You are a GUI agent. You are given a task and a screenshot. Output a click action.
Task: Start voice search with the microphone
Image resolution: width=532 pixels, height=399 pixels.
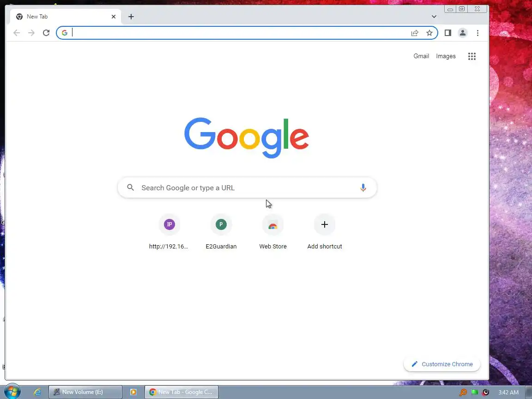pos(363,187)
